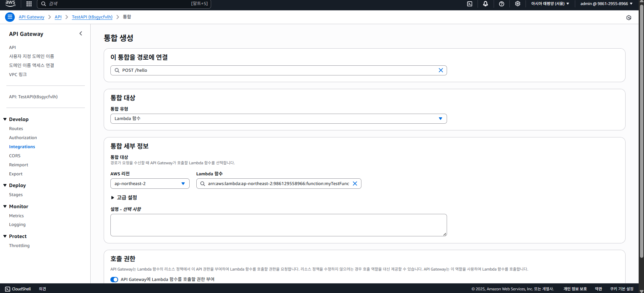Open Metrics in sidebar
The width and height of the screenshot is (644, 293).
pyautogui.click(x=16, y=216)
